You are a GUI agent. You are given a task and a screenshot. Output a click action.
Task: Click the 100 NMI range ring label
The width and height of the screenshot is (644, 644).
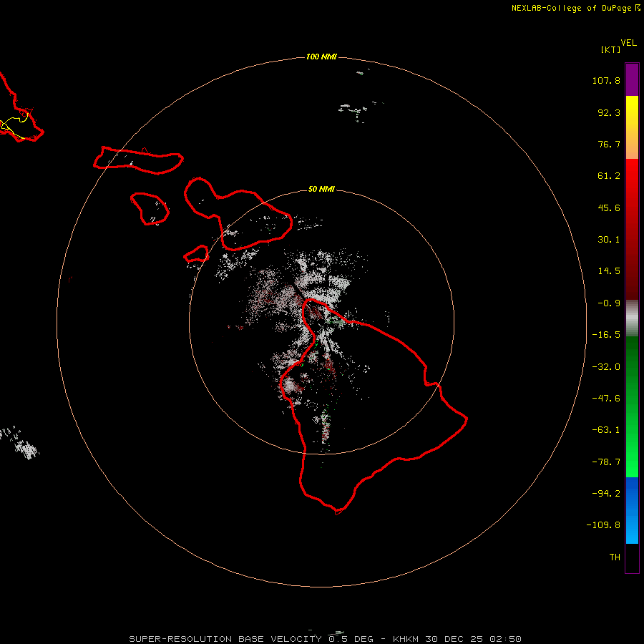[x=321, y=57]
